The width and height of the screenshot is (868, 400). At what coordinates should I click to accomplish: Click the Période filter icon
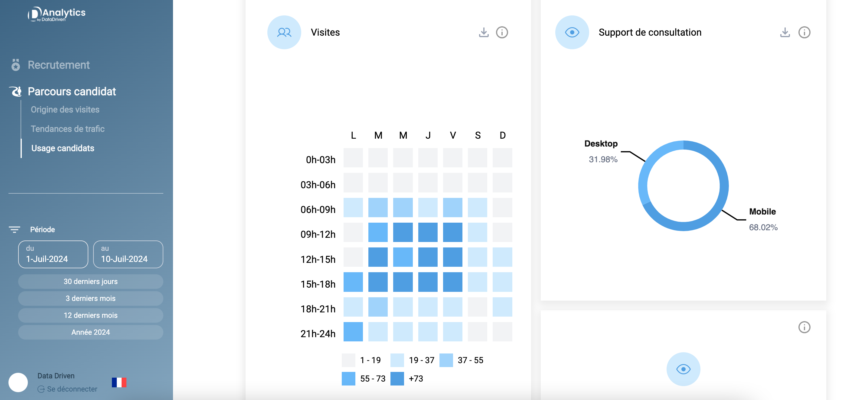point(14,230)
